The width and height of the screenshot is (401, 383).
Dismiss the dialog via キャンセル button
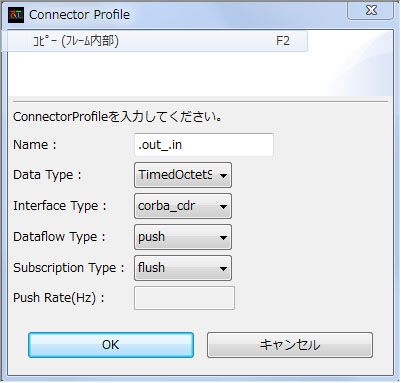[290, 345]
